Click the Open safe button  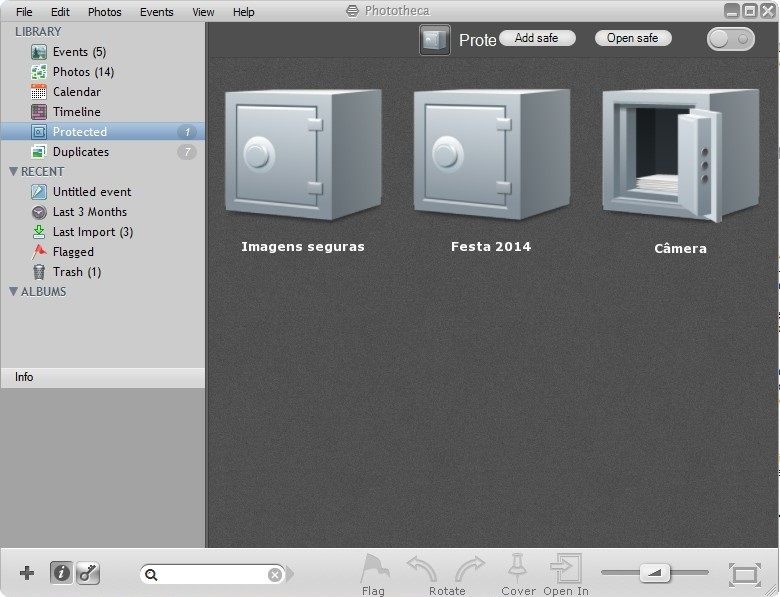point(633,38)
